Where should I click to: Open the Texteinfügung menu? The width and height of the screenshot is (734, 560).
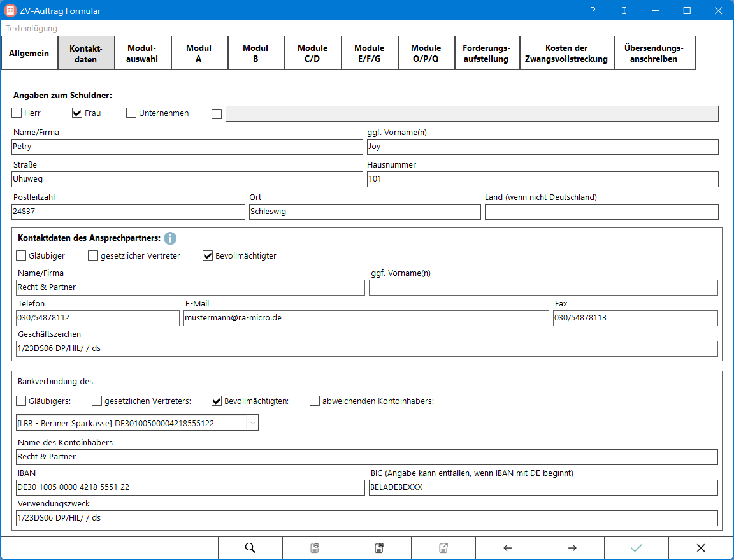[x=32, y=29]
